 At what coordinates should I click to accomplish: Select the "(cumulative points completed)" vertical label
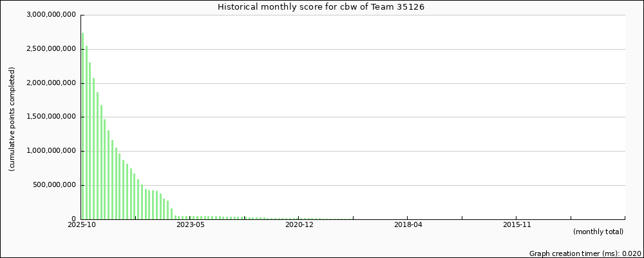pyautogui.click(x=12, y=119)
